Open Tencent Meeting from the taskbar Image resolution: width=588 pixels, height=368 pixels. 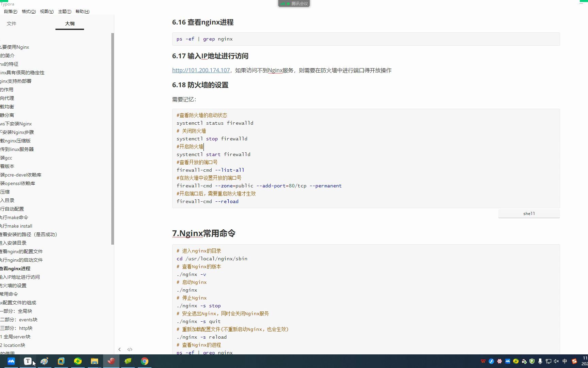pyautogui.click(x=11, y=361)
